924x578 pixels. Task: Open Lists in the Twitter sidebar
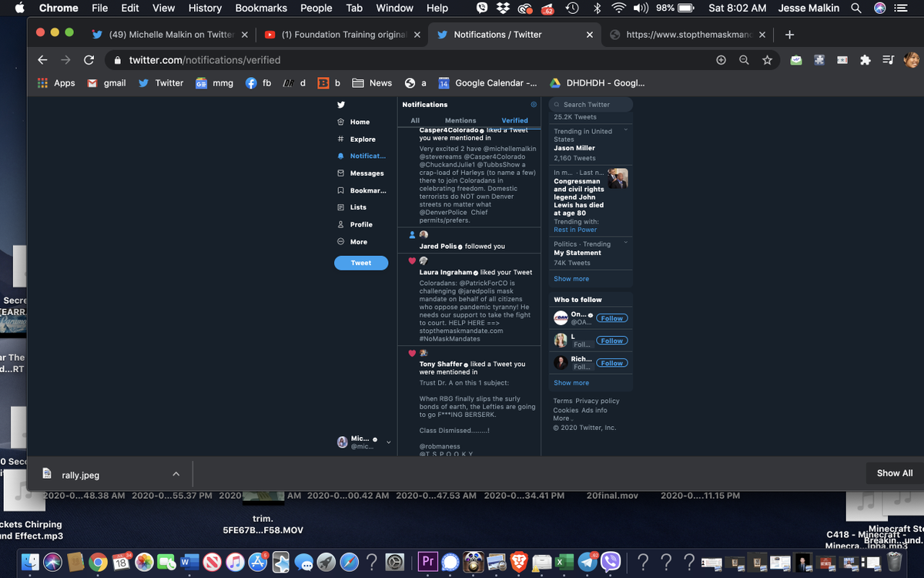(352, 207)
